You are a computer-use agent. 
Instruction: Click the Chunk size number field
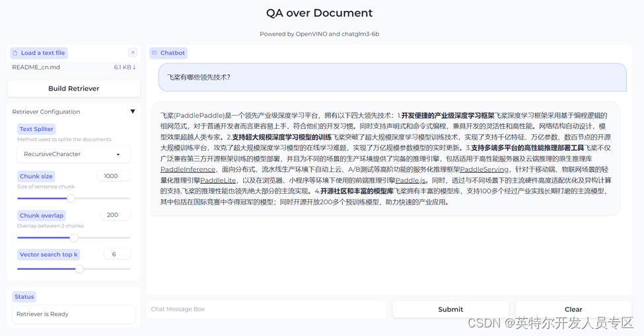114,176
